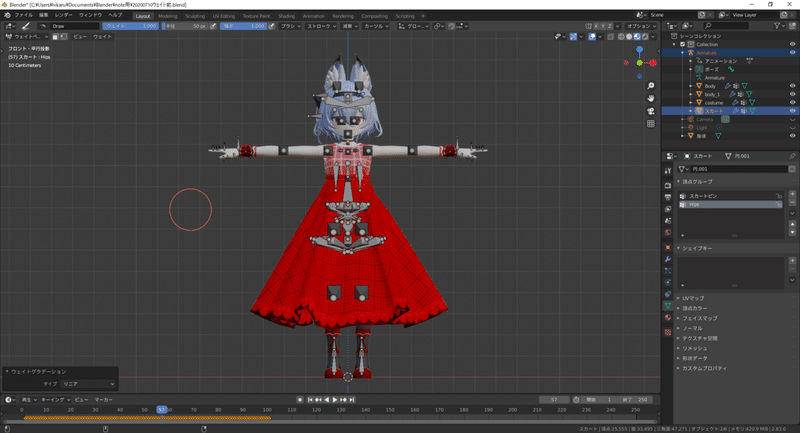The width and height of the screenshot is (800, 433).
Task: Switch to the Shading workspace tab
Action: [286, 16]
